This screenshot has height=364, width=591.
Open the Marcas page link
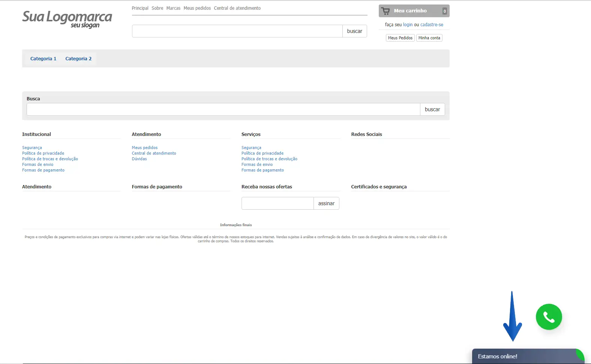pos(173,8)
